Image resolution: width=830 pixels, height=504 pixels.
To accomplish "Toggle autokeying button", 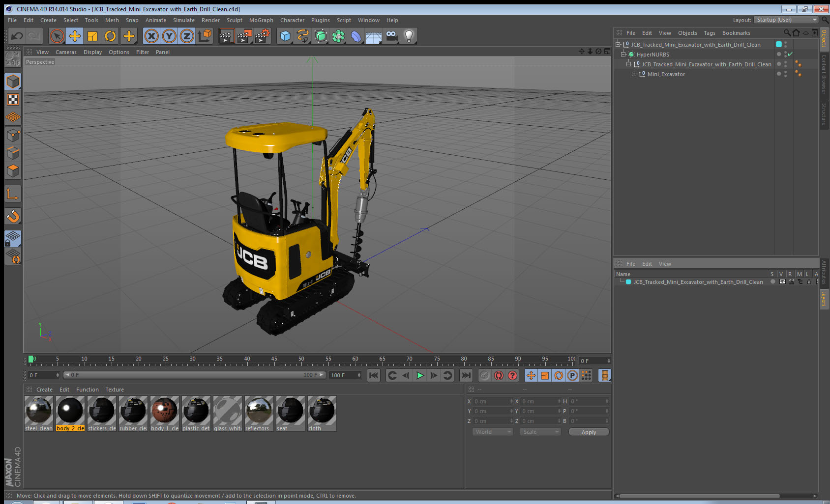I will (499, 375).
